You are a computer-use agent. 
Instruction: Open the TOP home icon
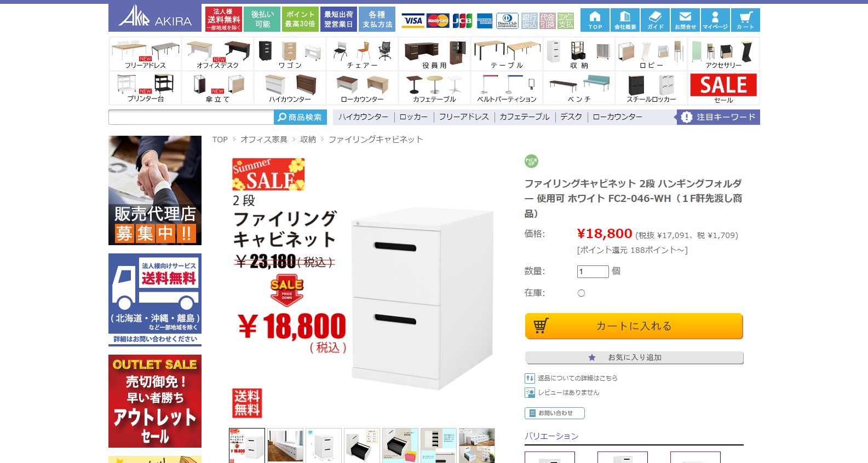click(595, 20)
